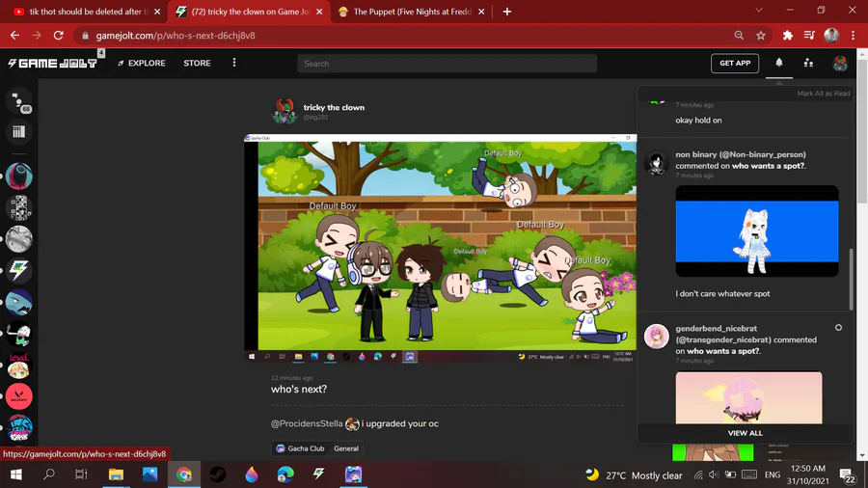Open the pink-haired character notification image
868x488 pixels.
pyautogui.click(x=748, y=397)
